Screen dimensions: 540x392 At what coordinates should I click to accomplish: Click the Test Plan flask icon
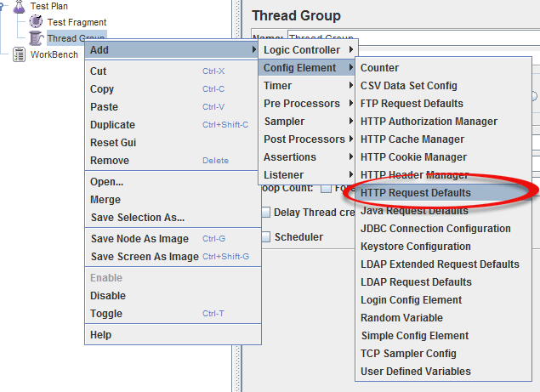(x=19, y=6)
